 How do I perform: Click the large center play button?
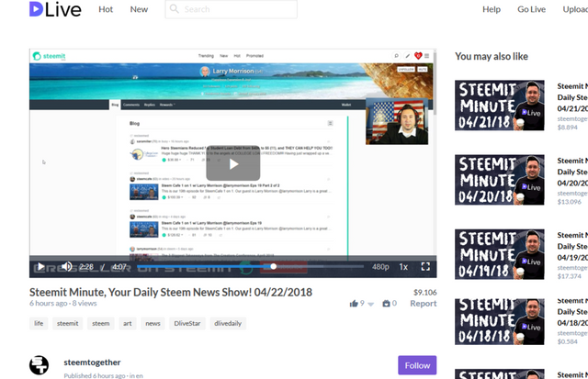[232, 163]
